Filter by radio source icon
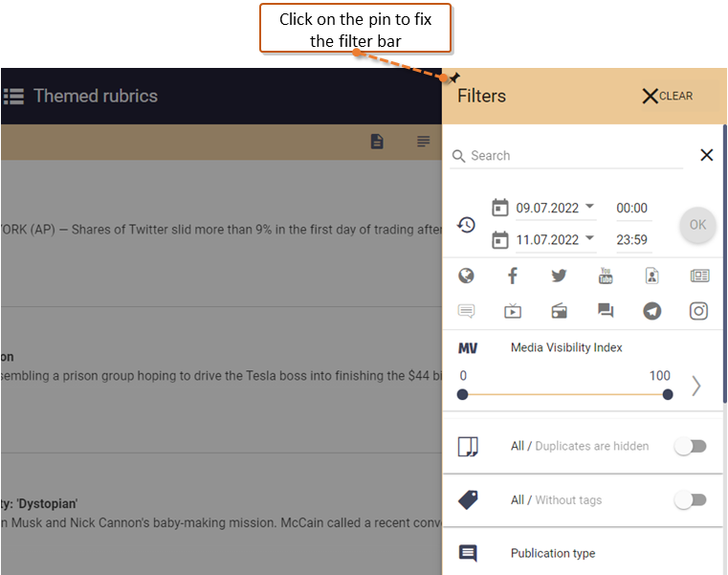The image size is (728, 575). coord(559,311)
